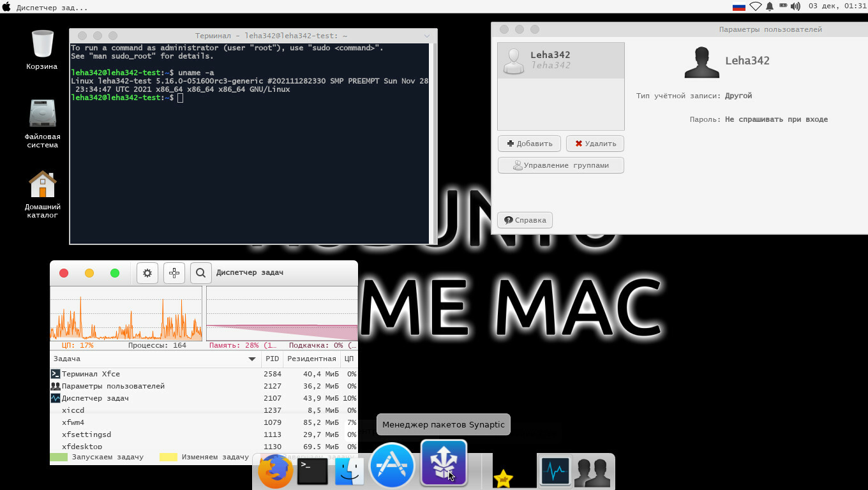Select the xiccd process row
Image resolution: width=868 pixels, height=490 pixels.
point(204,410)
